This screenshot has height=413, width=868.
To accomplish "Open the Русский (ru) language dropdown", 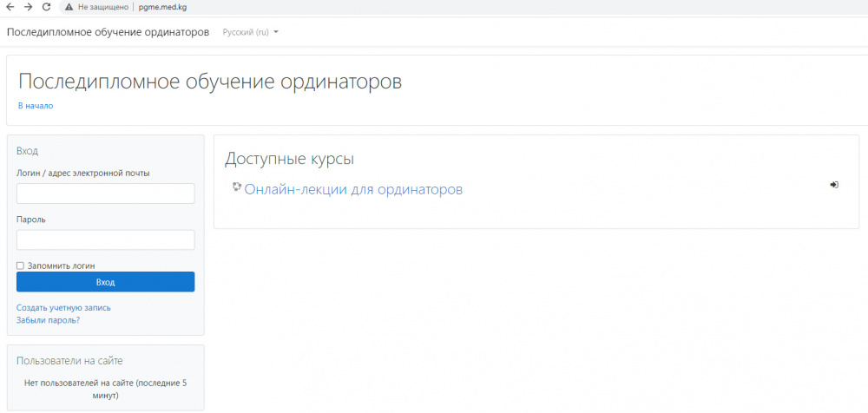I will click(250, 32).
